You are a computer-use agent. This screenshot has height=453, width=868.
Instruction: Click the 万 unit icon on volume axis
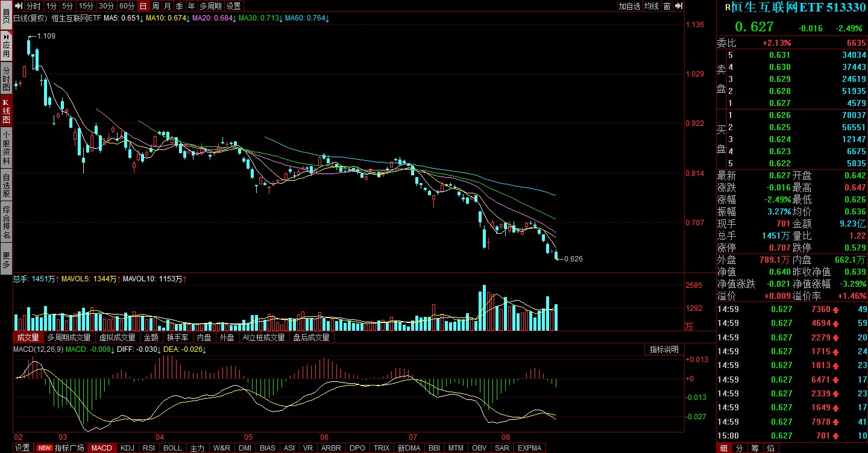[689, 326]
